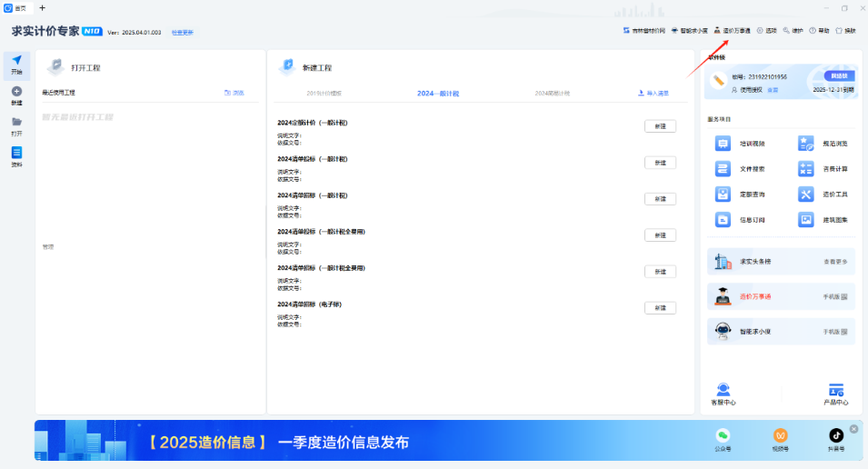Viewport: 868px width, 469px height.
Task: Click 导入清单 link
Action: (653, 93)
